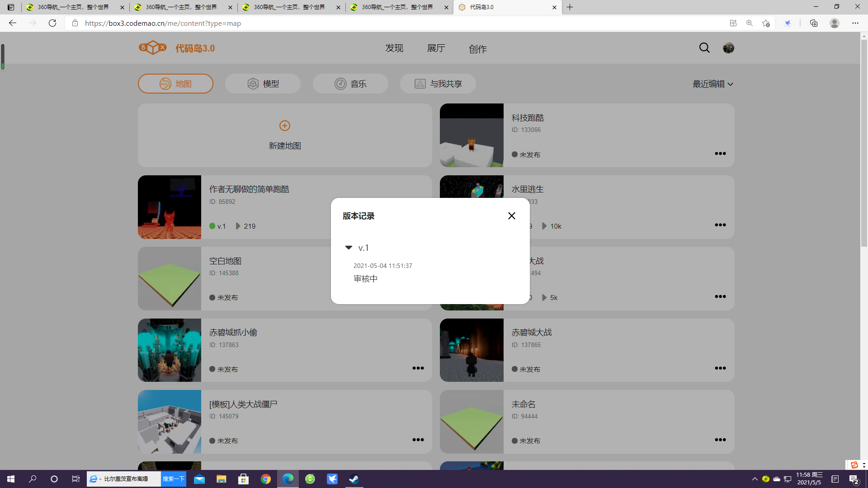Open the 最近编辑 sort dropdown

tap(713, 84)
